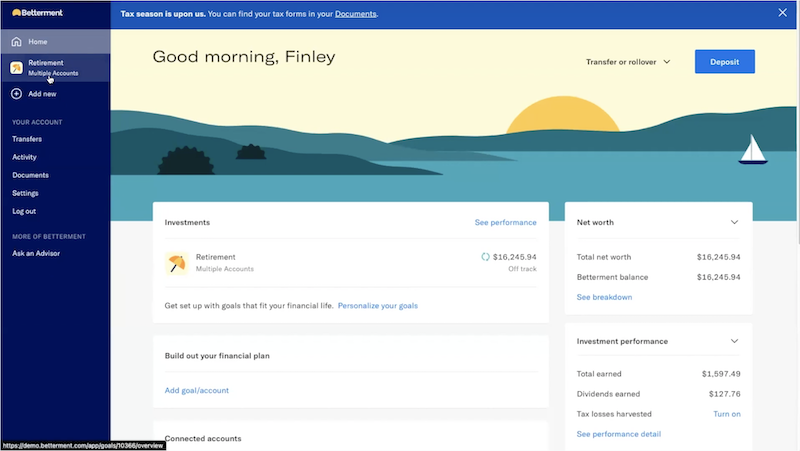Screen dimensions: 800x451
Task: Go to Activity in the sidebar
Action: [24, 157]
